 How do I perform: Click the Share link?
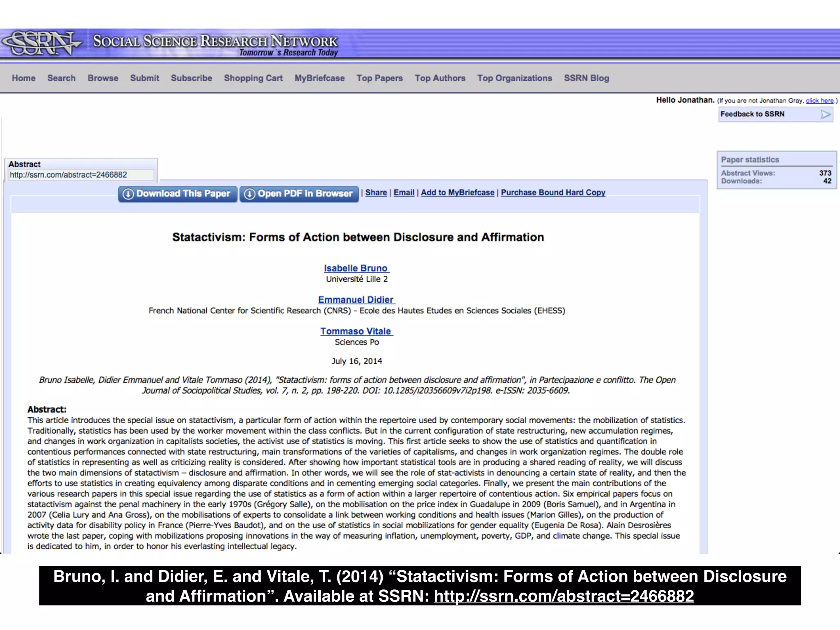pyautogui.click(x=376, y=192)
